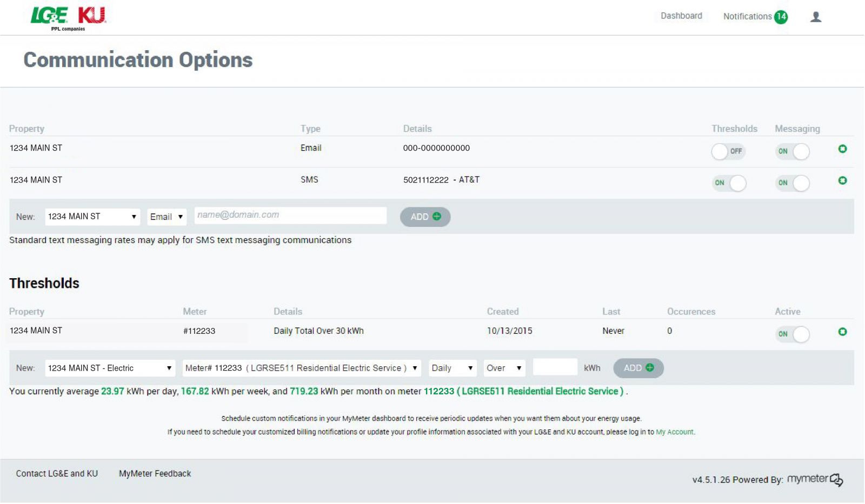
Task: Open the user profile icon
Action: coord(816,17)
